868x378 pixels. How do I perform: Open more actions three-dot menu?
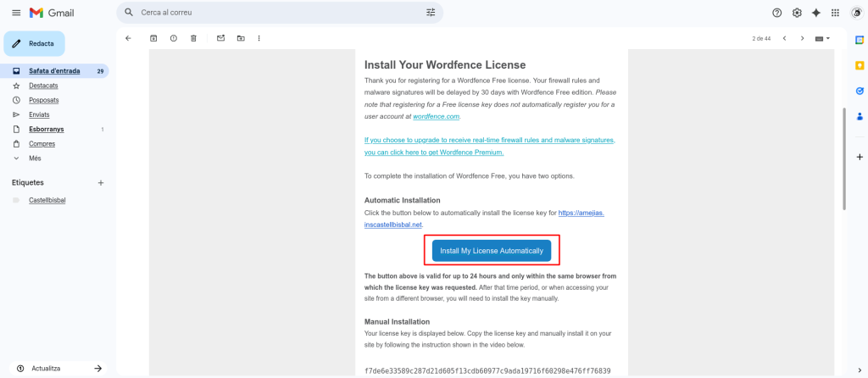[x=259, y=38]
